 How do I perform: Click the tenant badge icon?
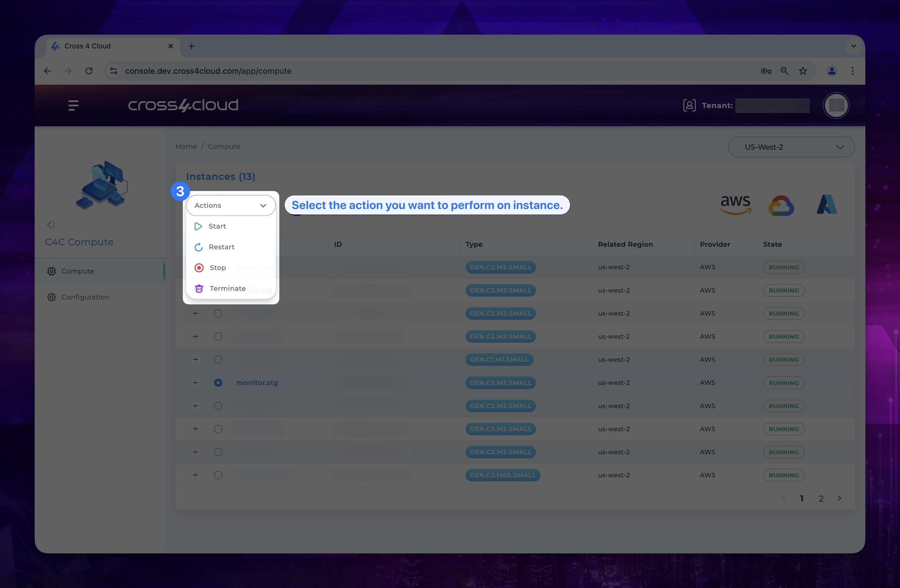(689, 105)
